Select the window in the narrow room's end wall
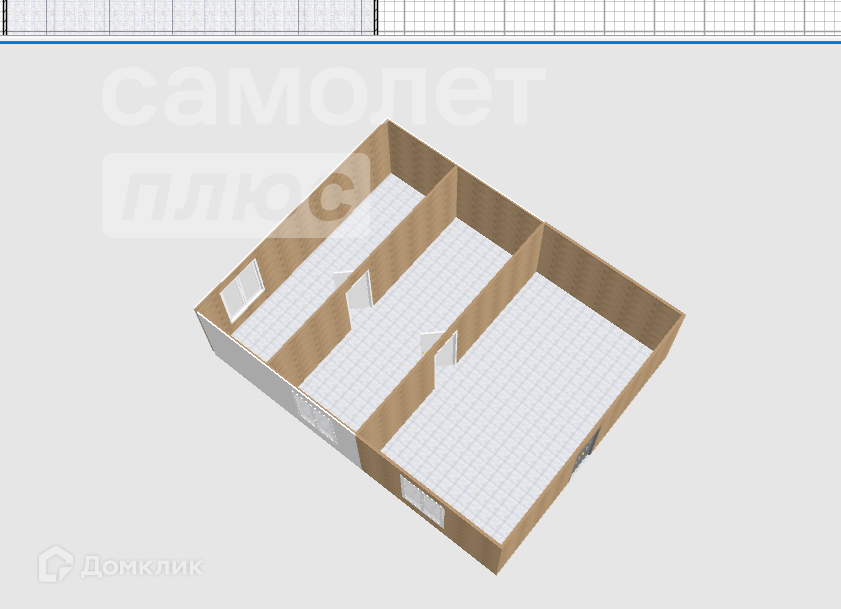Image resolution: width=841 pixels, height=609 pixels. coord(242,291)
